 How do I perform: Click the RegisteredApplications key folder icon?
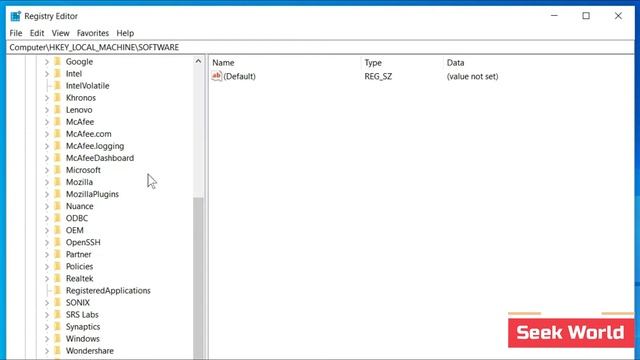58,290
